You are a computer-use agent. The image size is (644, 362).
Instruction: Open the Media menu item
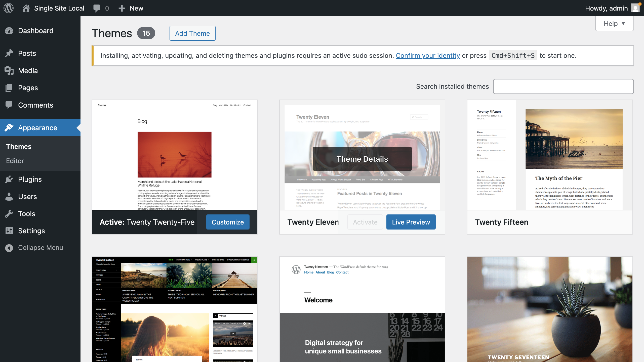[40, 71]
